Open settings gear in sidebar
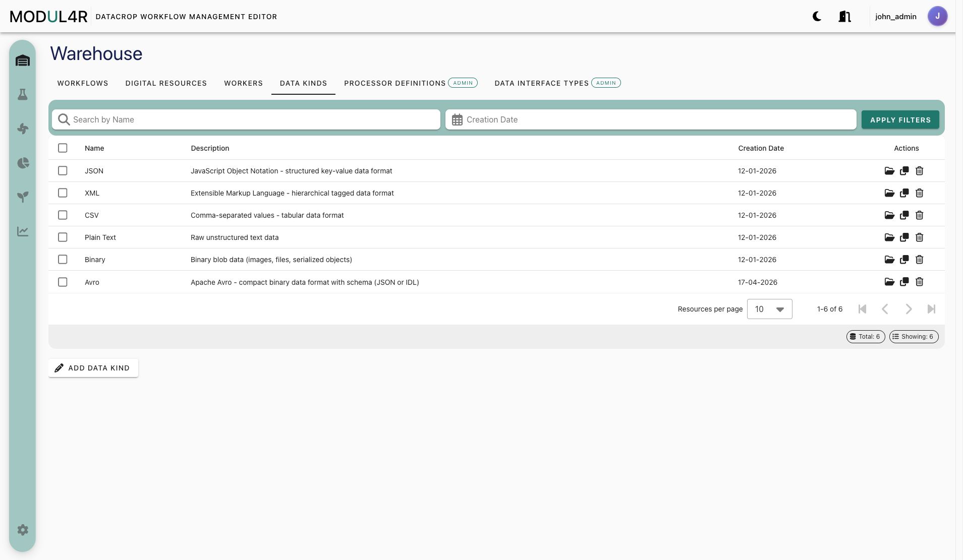 point(23,530)
